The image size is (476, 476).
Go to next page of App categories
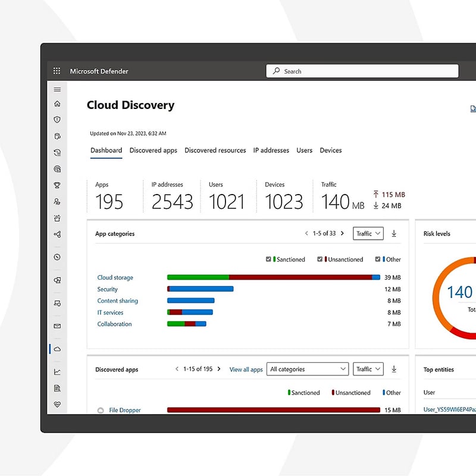click(x=343, y=233)
